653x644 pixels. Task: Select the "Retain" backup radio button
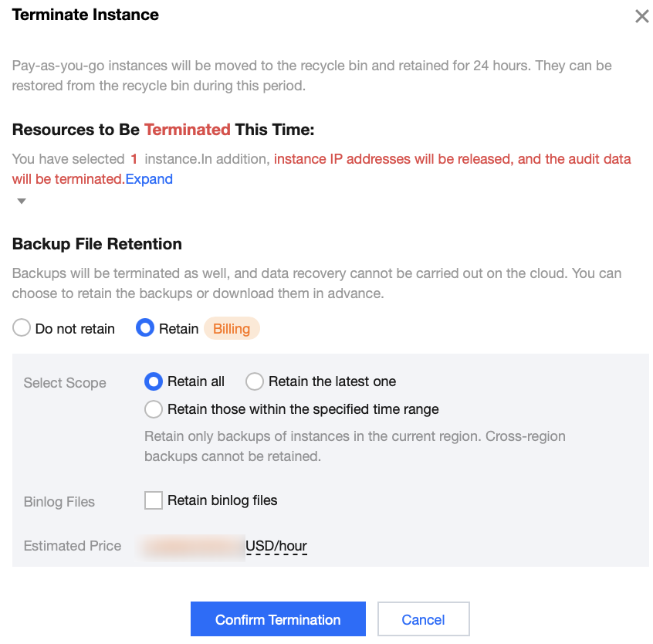(x=145, y=328)
